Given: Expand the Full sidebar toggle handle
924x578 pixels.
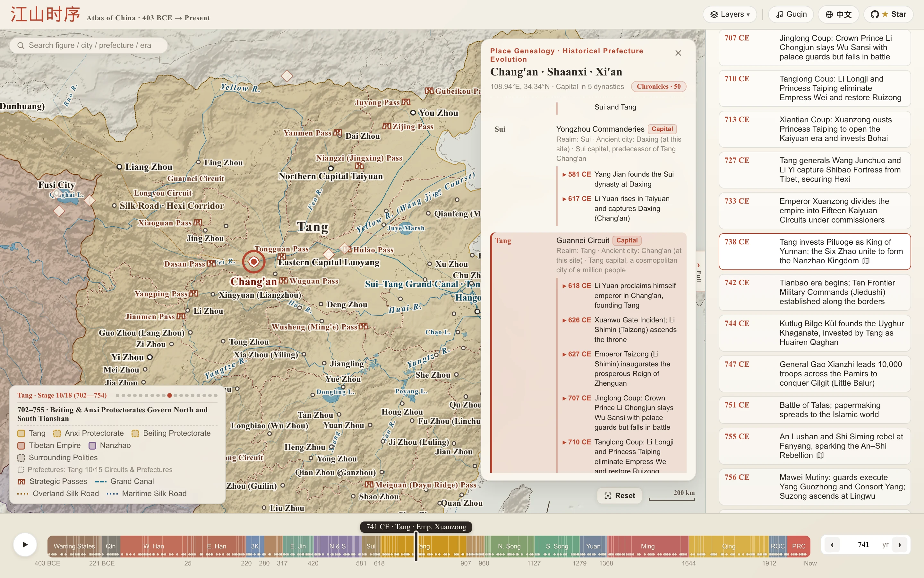Looking at the screenshot, I should tap(699, 271).
